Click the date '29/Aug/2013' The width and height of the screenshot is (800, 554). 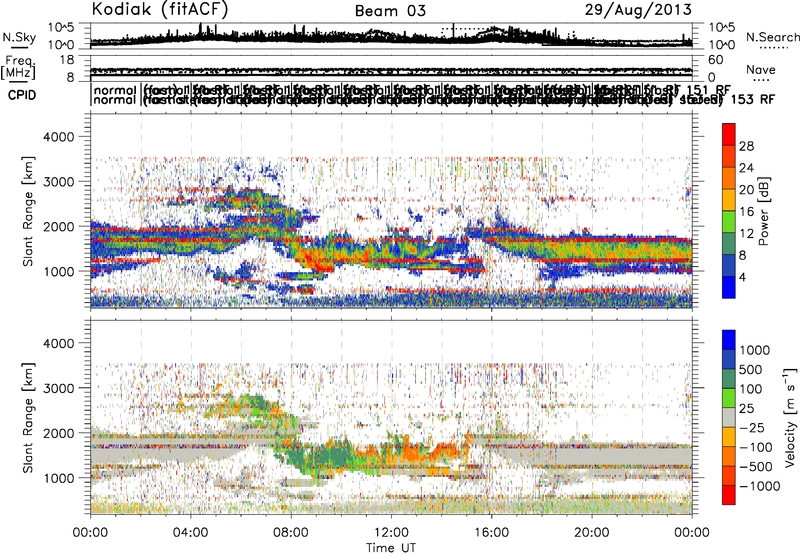pos(638,10)
